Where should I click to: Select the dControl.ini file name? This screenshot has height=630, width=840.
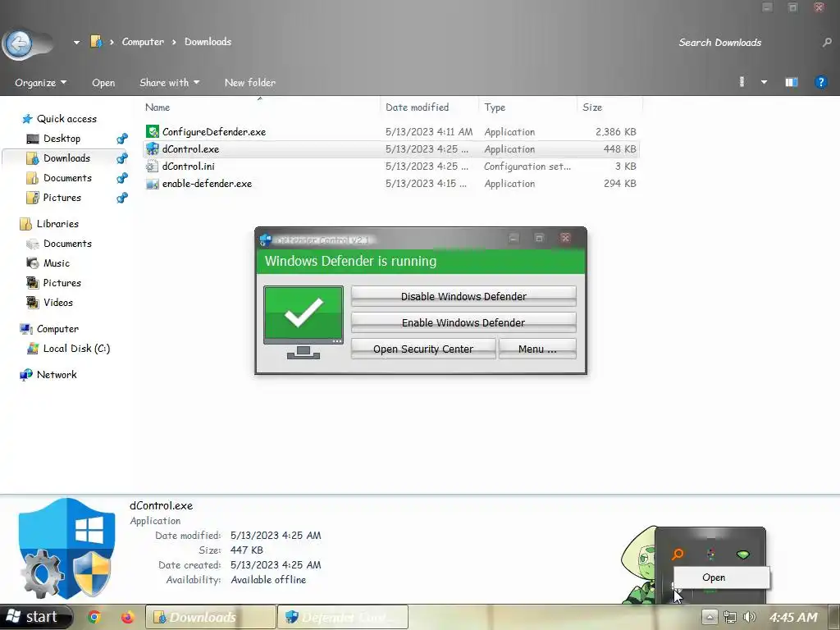pyautogui.click(x=188, y=166)
